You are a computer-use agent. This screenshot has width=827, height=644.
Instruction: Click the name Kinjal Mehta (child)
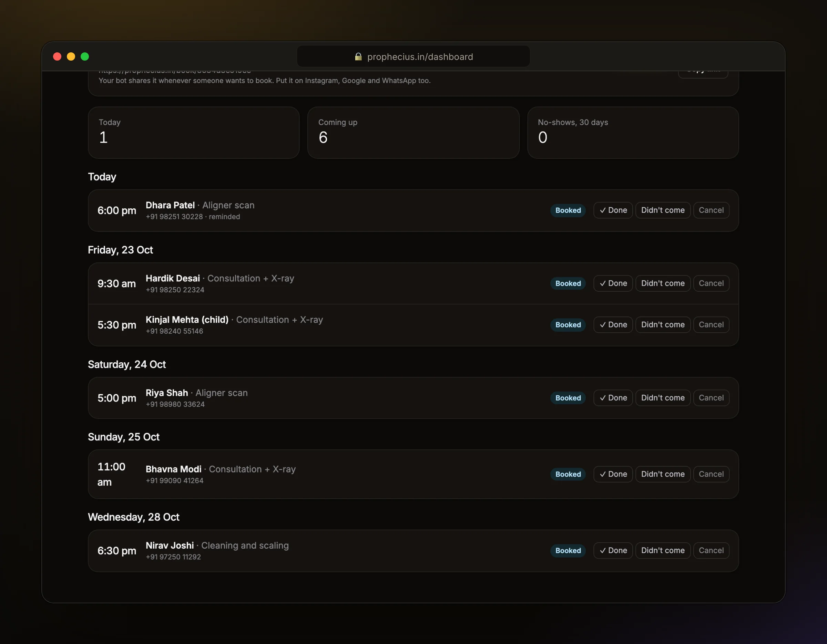click(187, 320)
